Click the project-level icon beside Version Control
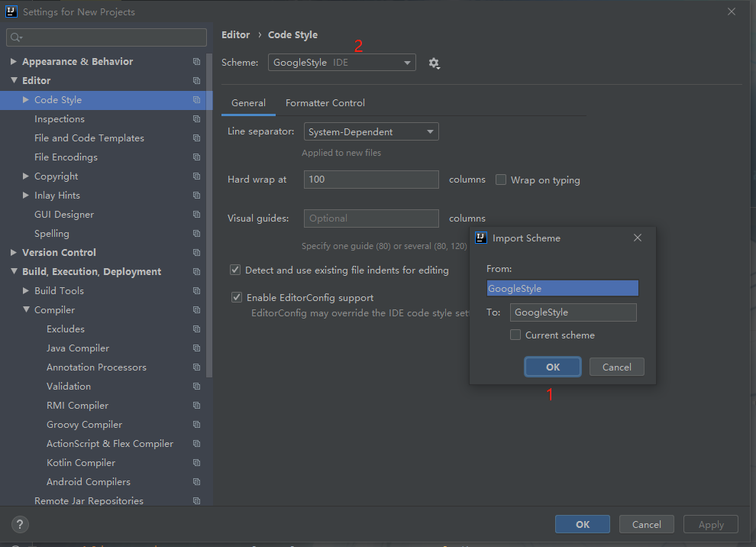Image resolution: width=756 pixels, height=547 pixels. (x=197, y=252)
